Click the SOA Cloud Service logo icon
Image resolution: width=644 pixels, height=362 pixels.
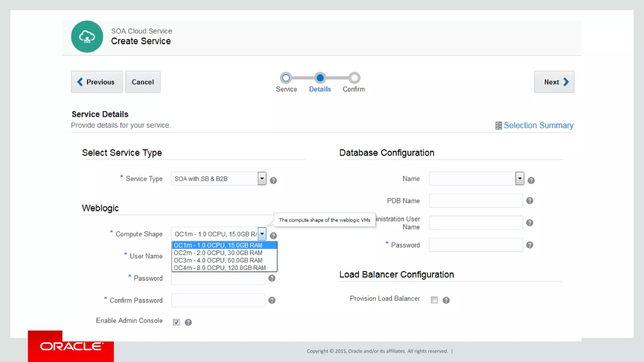87,36
